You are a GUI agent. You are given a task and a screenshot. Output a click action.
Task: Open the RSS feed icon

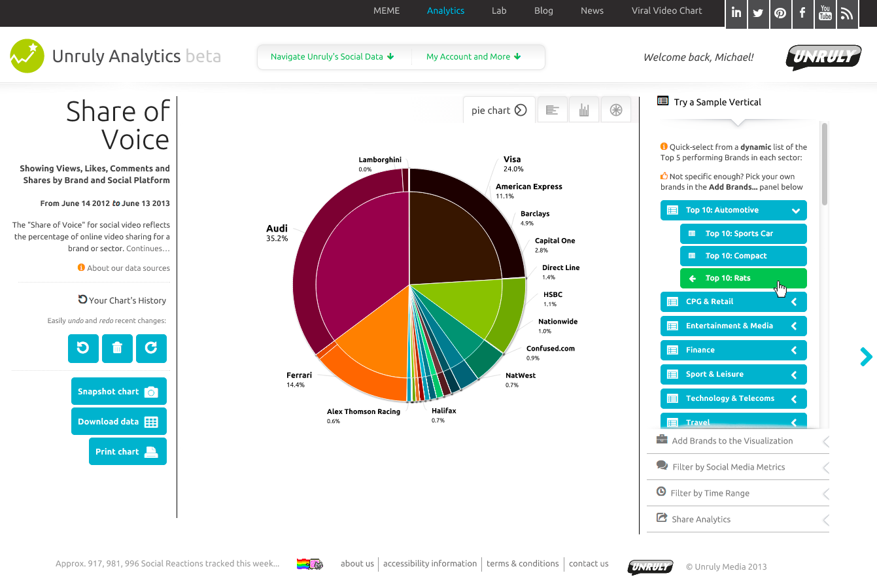pyautogui.click(x=847, y=13)
